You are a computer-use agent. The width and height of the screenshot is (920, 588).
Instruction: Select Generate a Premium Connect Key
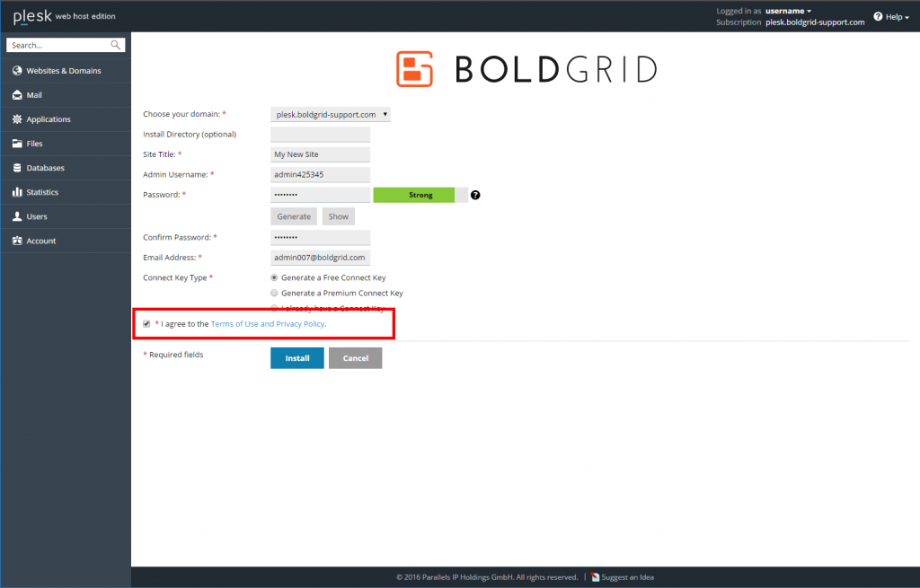274,293
